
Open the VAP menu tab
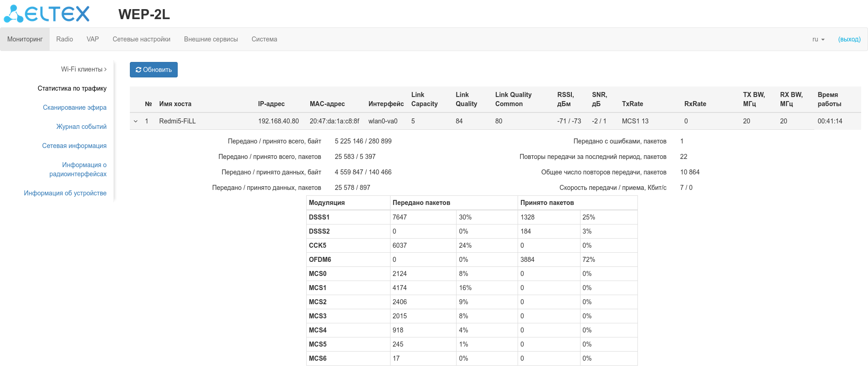point(92,39)
